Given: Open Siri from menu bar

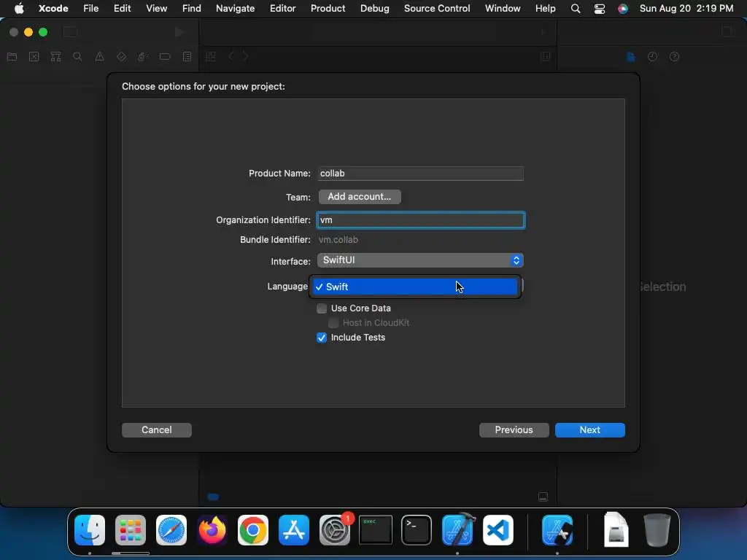Looking at the screenshot, I should pos(623,9).
